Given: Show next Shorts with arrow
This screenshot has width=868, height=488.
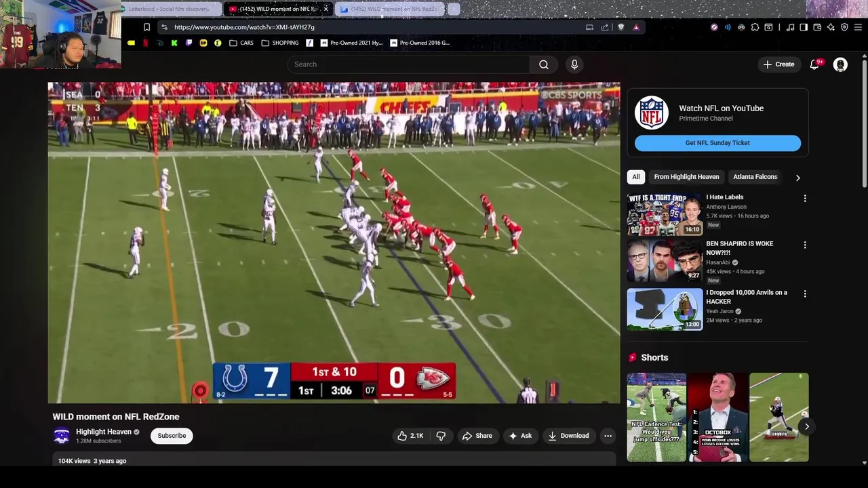Looking at the screenshot, I should click(x=806, y=426).
